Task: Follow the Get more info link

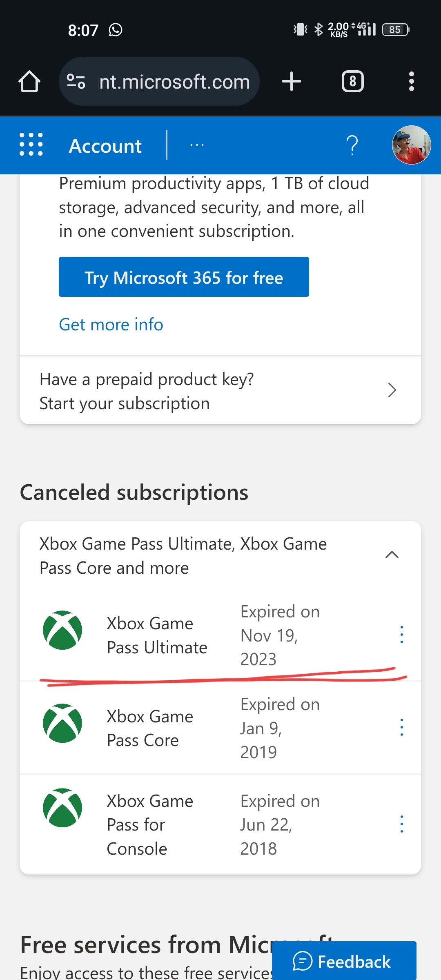Action: point(111,325)
